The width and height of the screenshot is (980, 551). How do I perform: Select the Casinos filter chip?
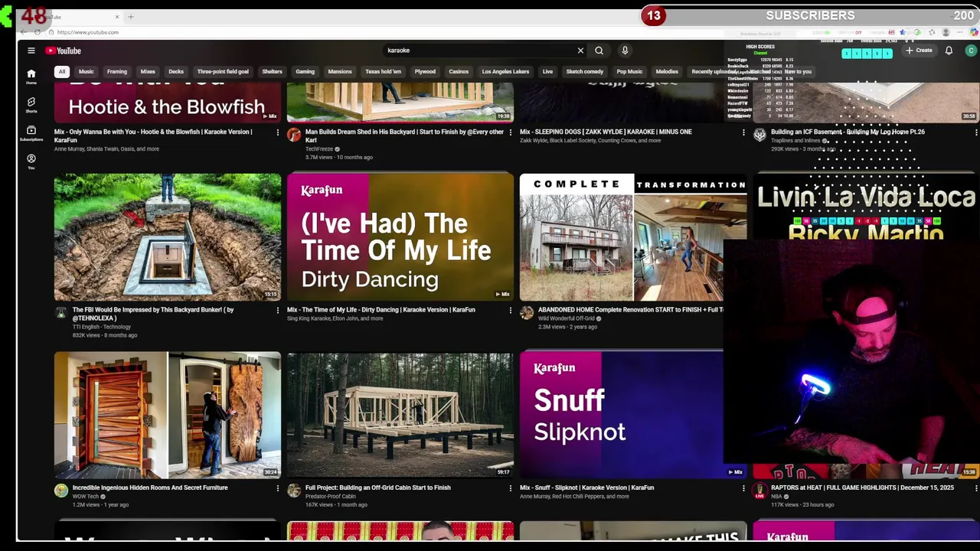click(x=459, y=72)
